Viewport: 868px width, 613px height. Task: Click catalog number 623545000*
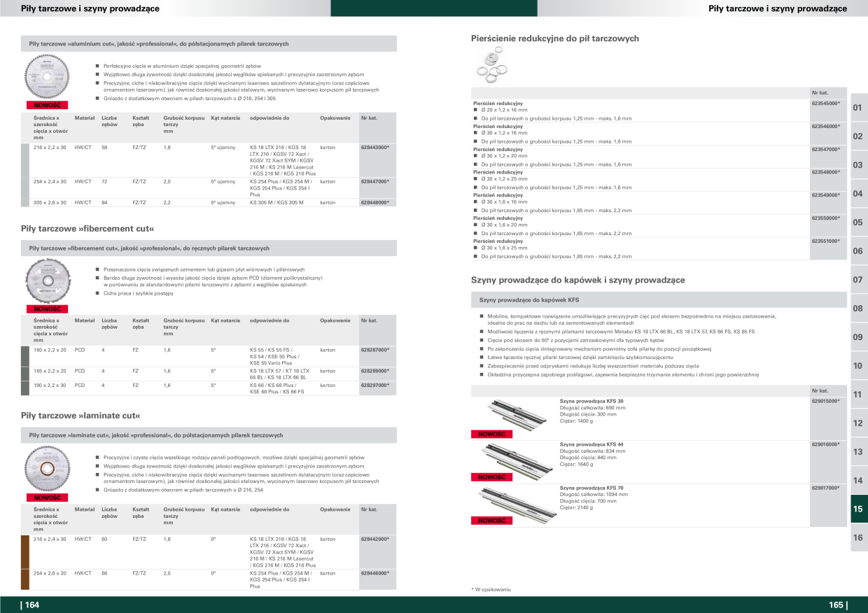826,103
